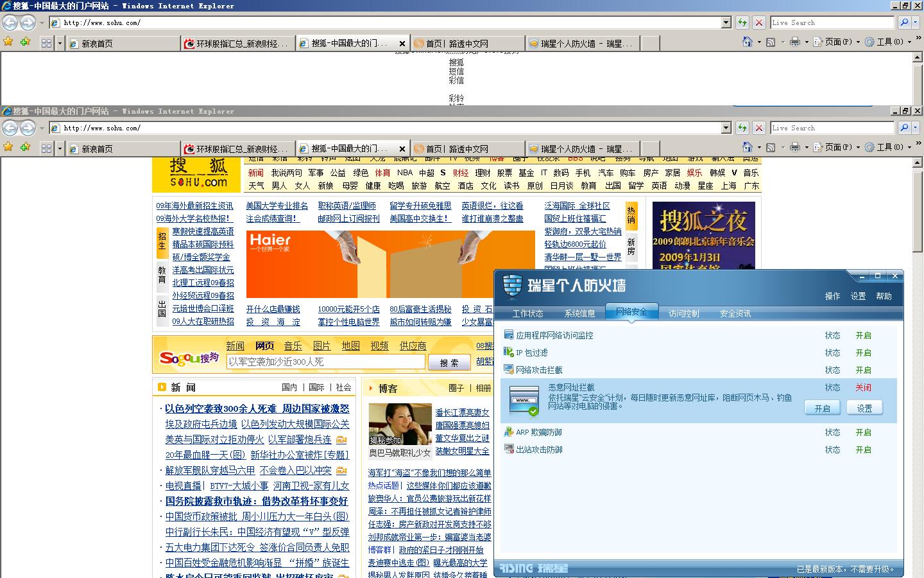Go back in the lower Internet Explorer window
The height and width of the screenshot is (578, 924).
point(10,128)
